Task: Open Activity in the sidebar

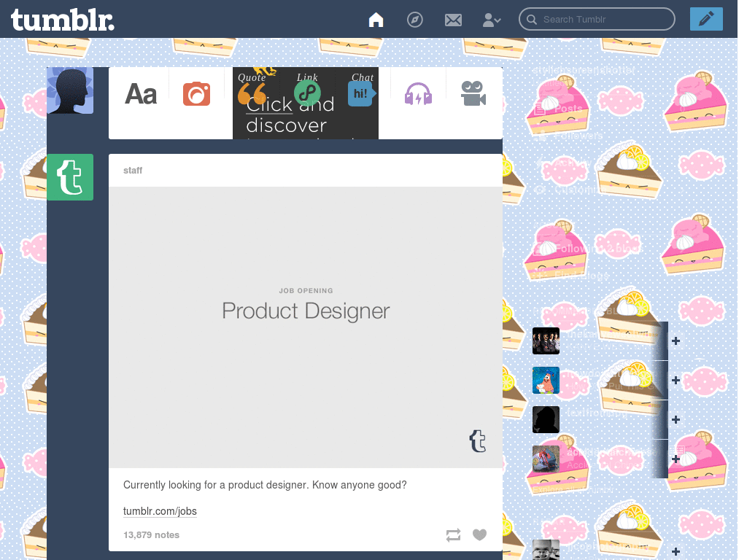Action: click(572, 163)
